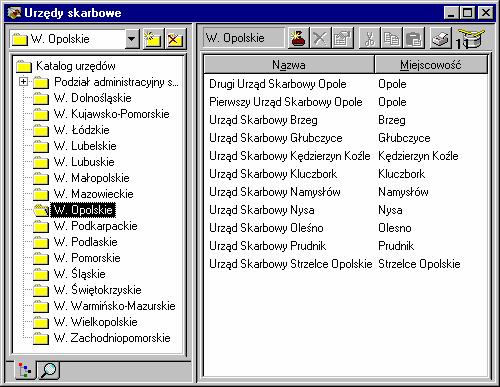Click the Prudnik locality cell
The height and width of the screenshot is (387, 500).
coord(396,246)
